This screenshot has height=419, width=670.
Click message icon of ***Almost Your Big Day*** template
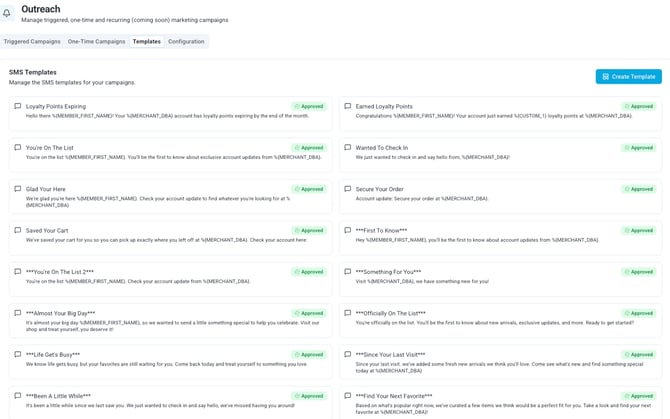[18, 313]
